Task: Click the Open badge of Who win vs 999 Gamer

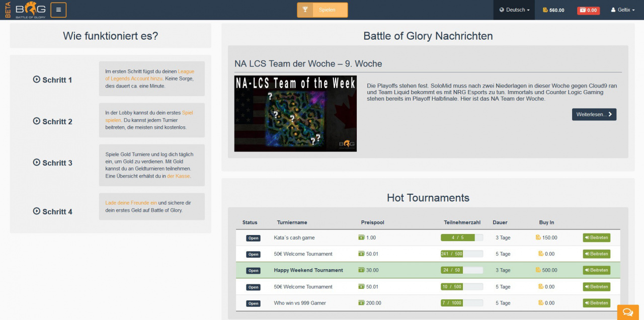Action: pos(253,303)
